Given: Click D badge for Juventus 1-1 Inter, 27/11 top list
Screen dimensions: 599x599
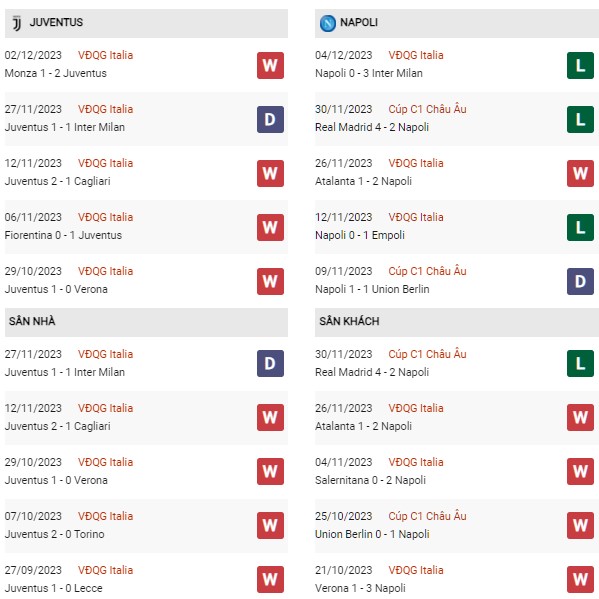Looking at the screenshot, I should [x=270, y=119].
